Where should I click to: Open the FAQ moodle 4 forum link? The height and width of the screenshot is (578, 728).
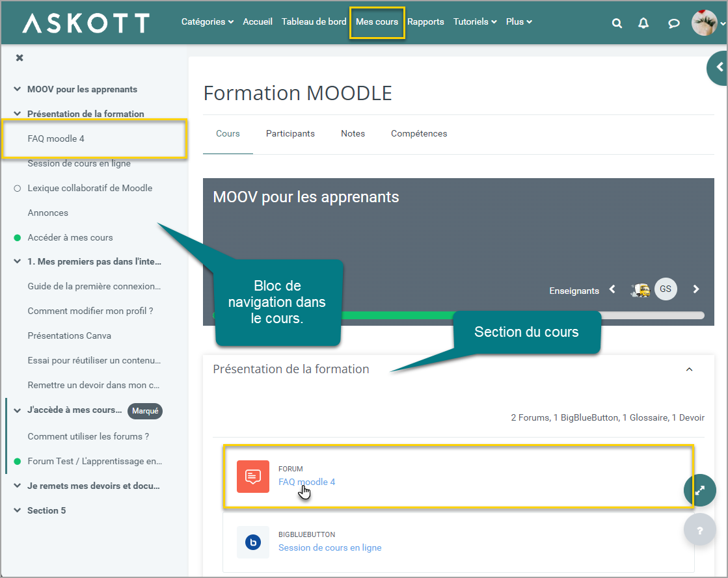[307, 482]
